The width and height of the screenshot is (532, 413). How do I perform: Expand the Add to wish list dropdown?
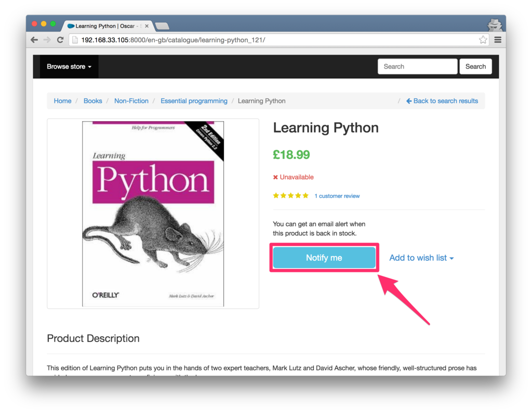tap(421, 258)
